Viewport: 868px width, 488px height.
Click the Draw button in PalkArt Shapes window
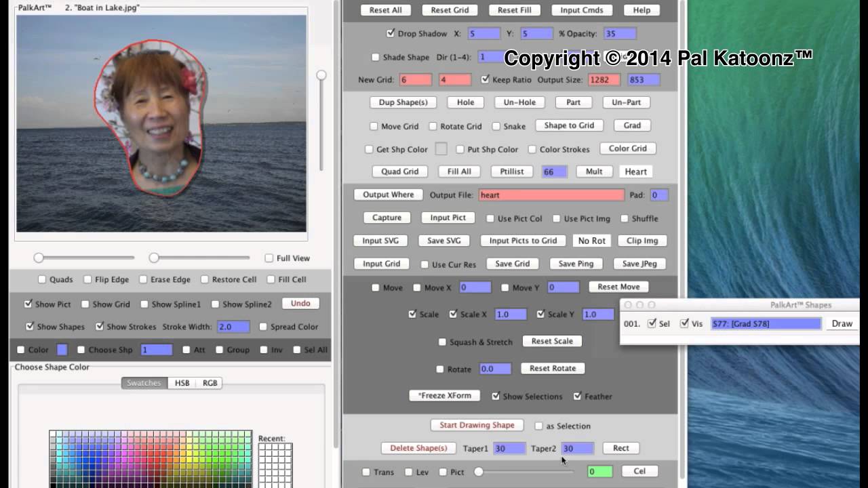click(x=842, y=323)
